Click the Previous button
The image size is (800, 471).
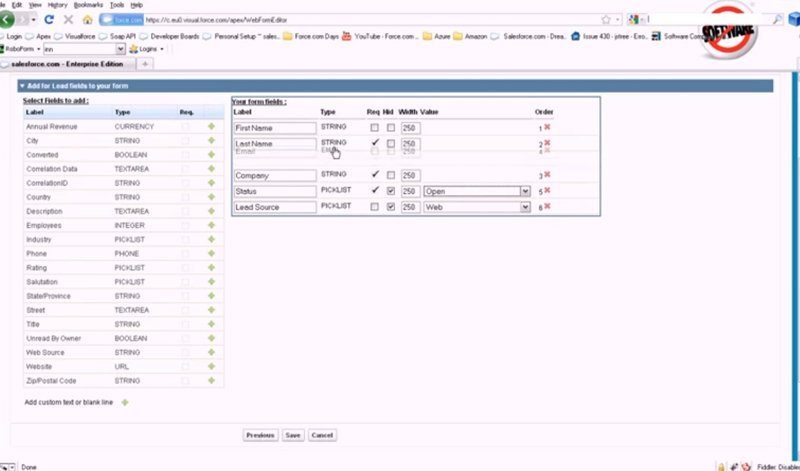261,435
